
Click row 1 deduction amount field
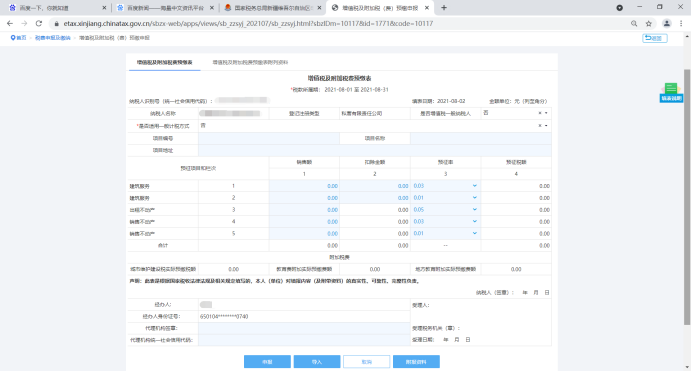[375, 186]
